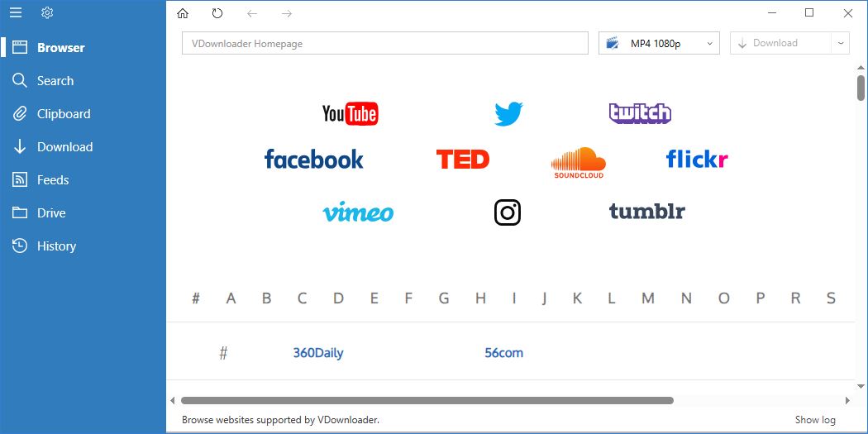The height and width of the screenshot is (434, 868).
Task: Jump to index letter C
Action: click(302, 298)
